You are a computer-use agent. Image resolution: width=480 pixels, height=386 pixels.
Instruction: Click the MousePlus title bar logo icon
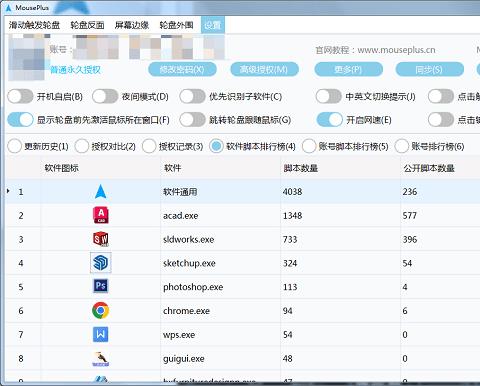point(8,7)
